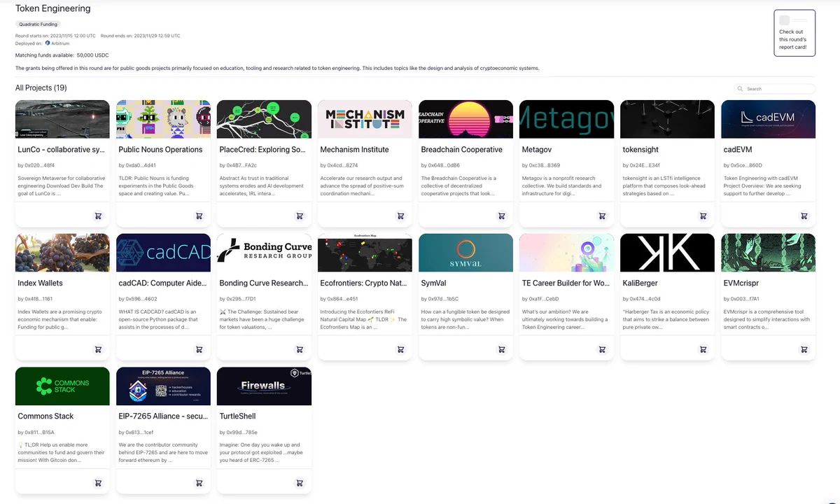
Task: Open TurtleShell Firewalls banner image
Action: 264,386
